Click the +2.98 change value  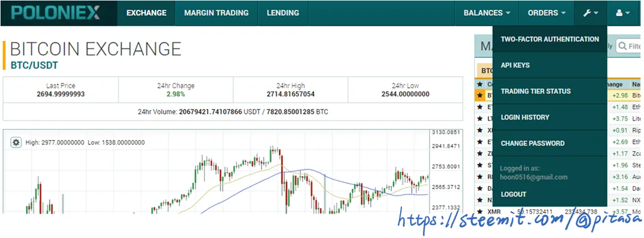pos(620,96)
